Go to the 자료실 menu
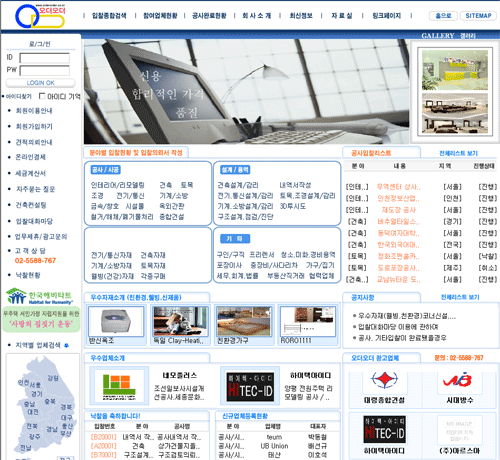500x460 pixels. click(342, 16)
